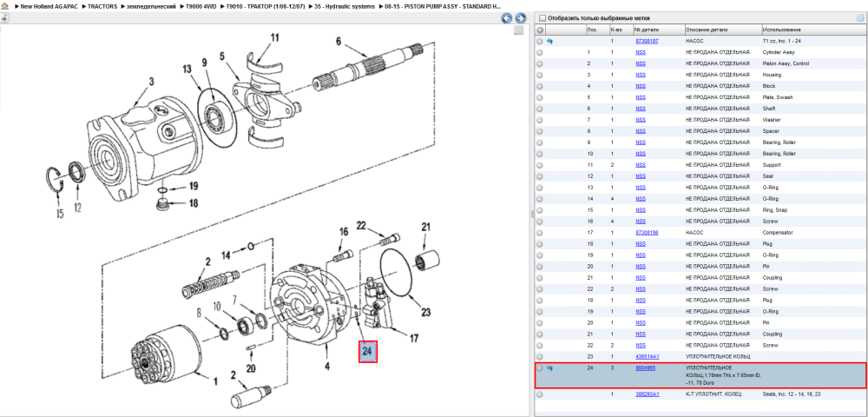Click the small square button above diagram
The image size is (868, 417).
tap(518, 30)
